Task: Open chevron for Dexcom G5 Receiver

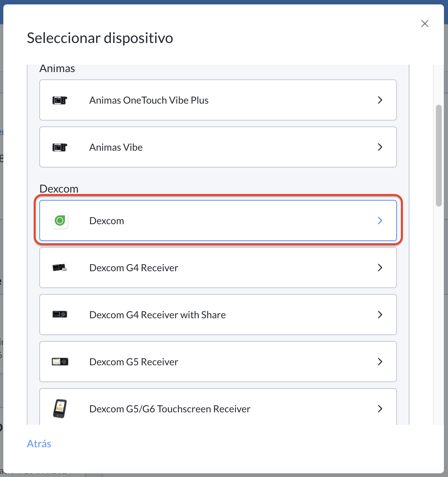Action: (x=380, y=362)
